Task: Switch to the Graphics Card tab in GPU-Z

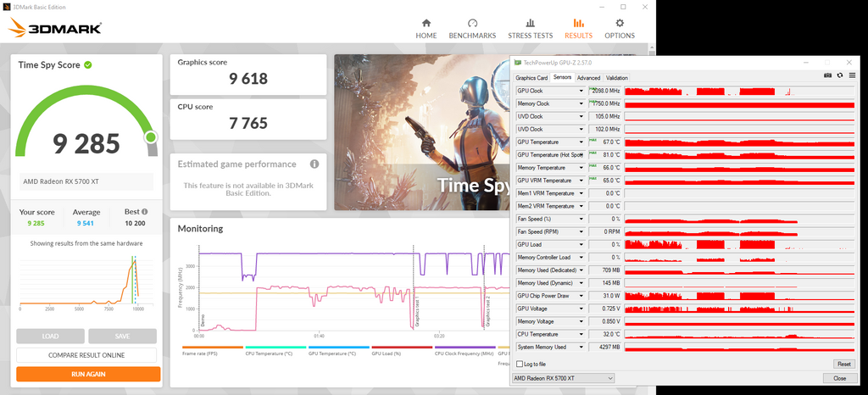Action: point(531,78)
